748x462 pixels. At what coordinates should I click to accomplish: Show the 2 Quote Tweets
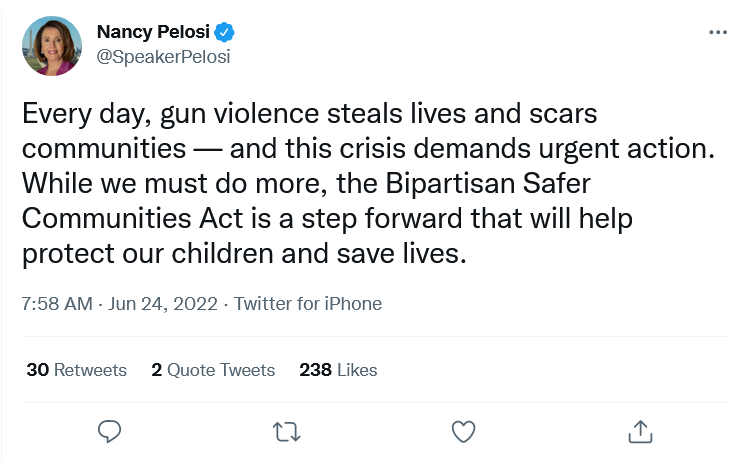(213, 370)
